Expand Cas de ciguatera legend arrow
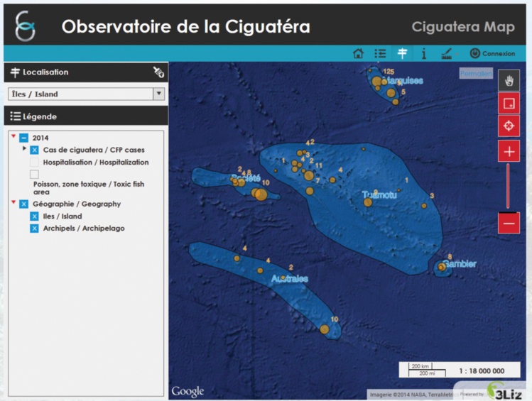Image resolution: width=532 pixels, height=401 pixels. tap(24, 148)
